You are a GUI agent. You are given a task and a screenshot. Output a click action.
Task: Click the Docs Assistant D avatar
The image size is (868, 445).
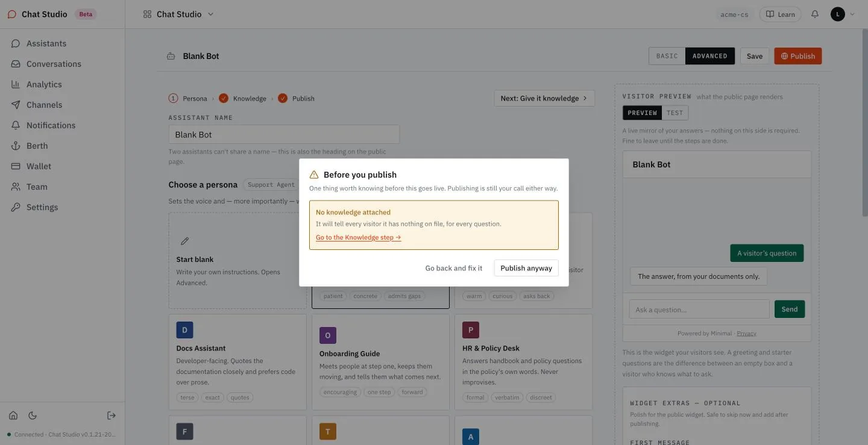pyautogui.click(x=184, y=330)
